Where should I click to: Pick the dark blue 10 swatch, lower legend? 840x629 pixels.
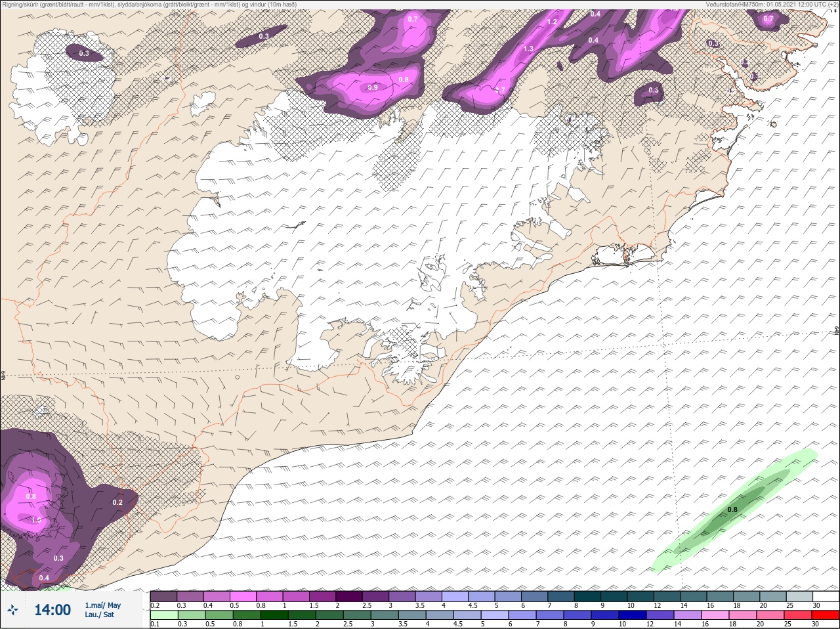click(634, 615)
